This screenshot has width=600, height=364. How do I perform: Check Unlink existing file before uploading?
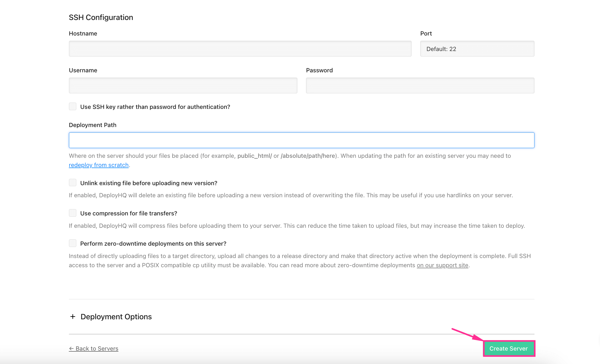[x=73, y=183]
